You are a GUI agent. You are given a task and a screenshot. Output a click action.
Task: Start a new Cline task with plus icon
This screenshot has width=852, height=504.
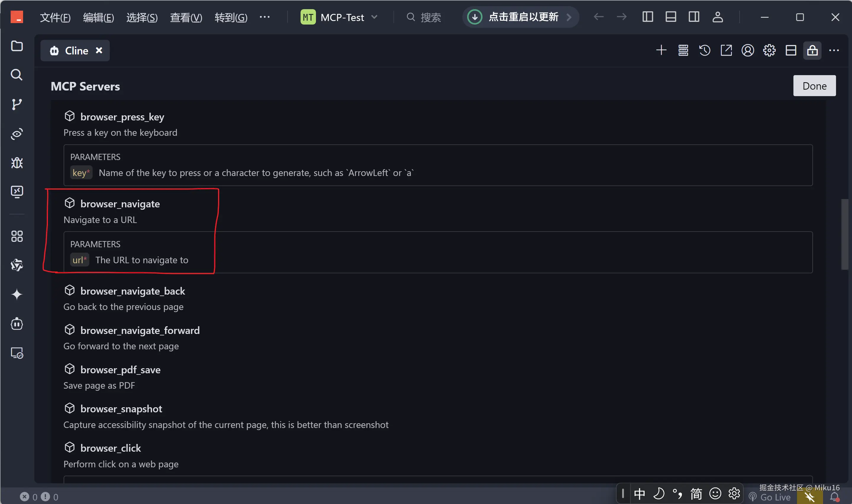(661, 51)
